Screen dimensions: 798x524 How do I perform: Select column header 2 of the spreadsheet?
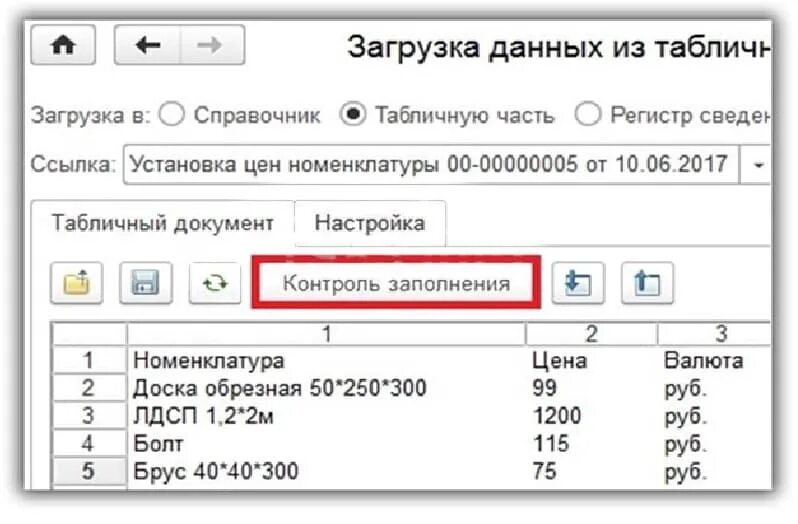(x=591, y=334)
